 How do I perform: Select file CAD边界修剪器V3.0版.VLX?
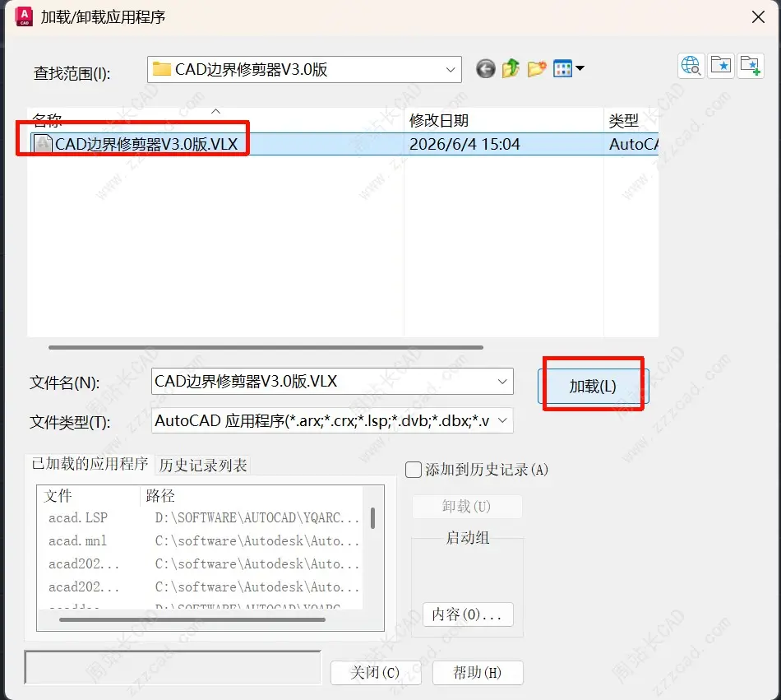[x=146, y=144]
